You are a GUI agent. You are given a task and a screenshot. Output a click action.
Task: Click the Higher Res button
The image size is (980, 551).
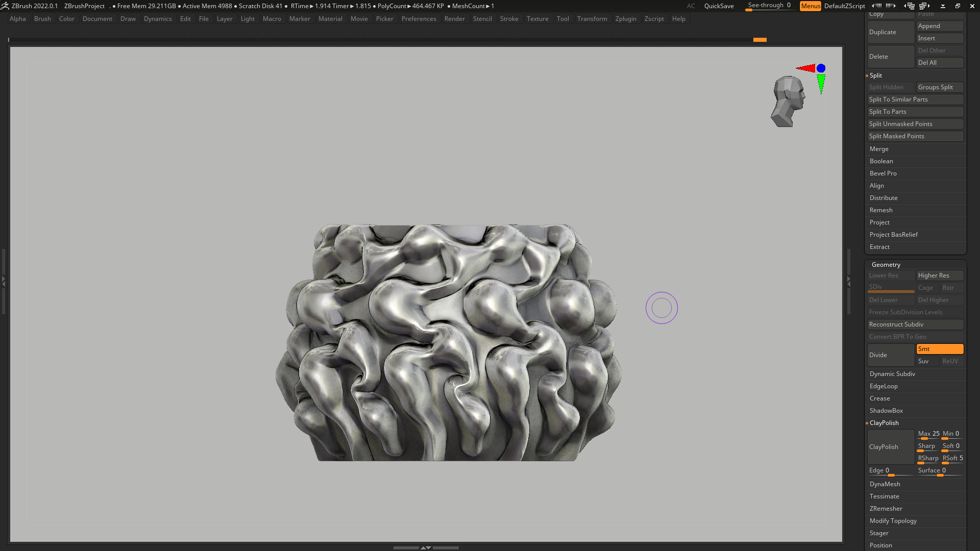(940, 275)
